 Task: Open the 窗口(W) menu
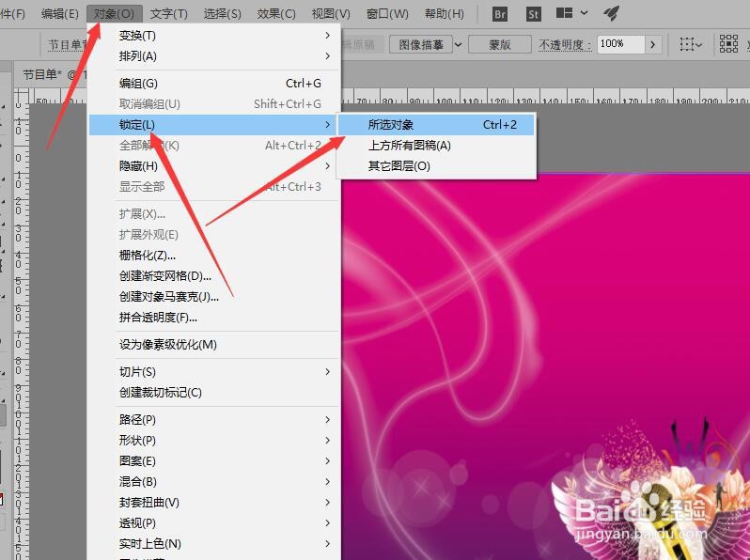pyautogui.click(x=387, y=13)
